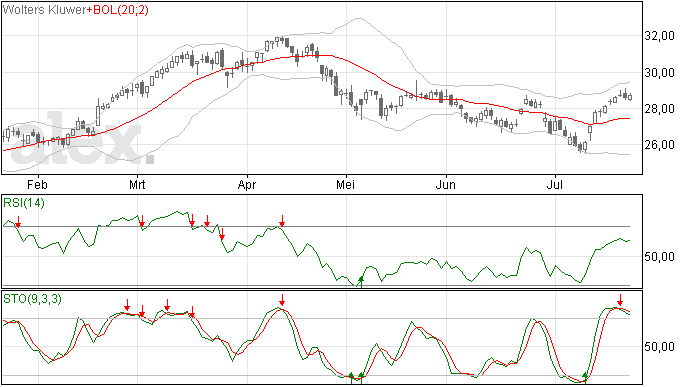
Task: Click the green buy arrow in RSI panel
Action: tap(361, 282)
